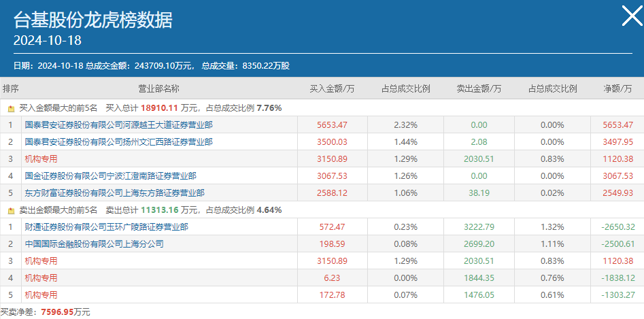Open 国泰君安证券河源越王大道证券营业部 link
This screenshot has width=644, height=319.
(x=119, y=124)
